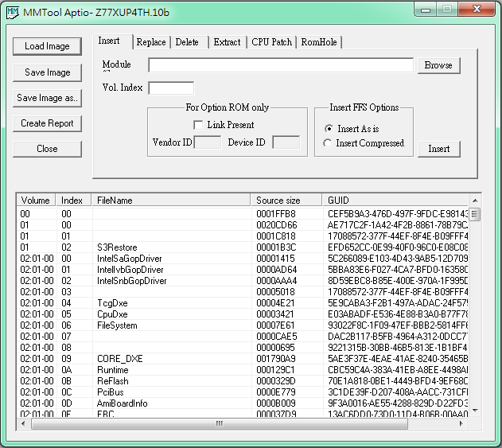Enable the Link Present checkbox
502x448 pixels.
[198, 125]
